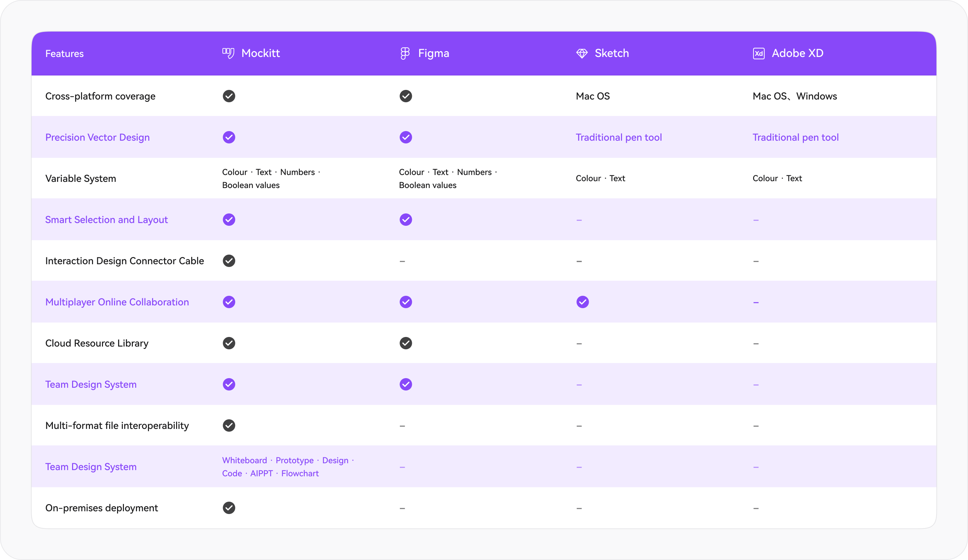Click Mockitt's Cross-platform coverage checkmark
Viewport: 968px width, 560px height.
pyautogui.click(x=229, y=96)
